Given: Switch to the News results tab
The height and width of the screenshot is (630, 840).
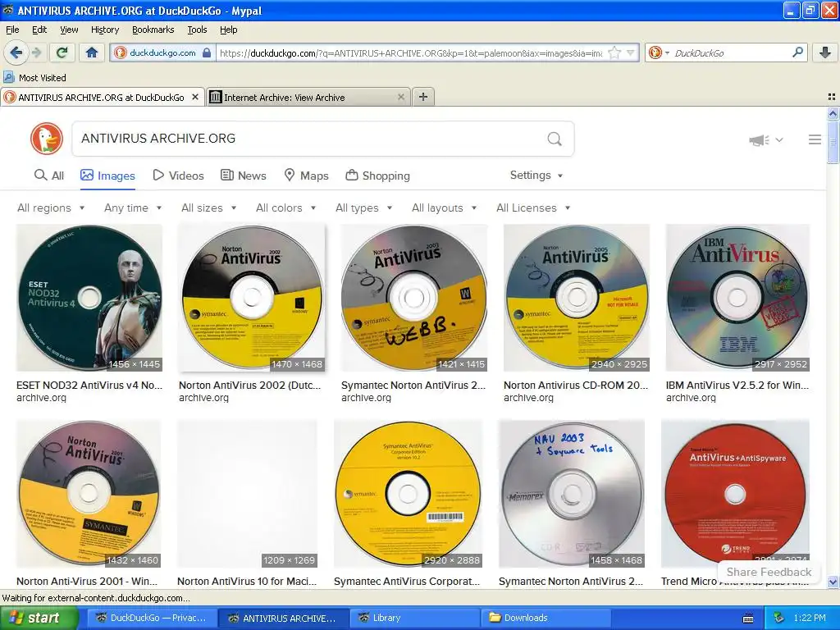Looking at the screenshot, I should (243, 176).
